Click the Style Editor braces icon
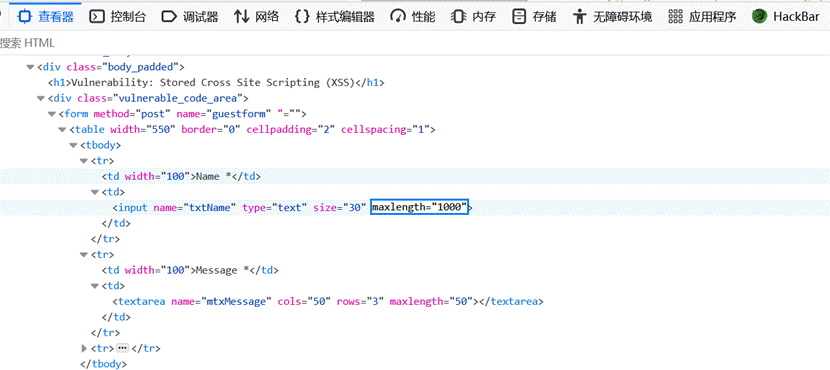Screen dimensions: 830x370 tap(302, 16)
